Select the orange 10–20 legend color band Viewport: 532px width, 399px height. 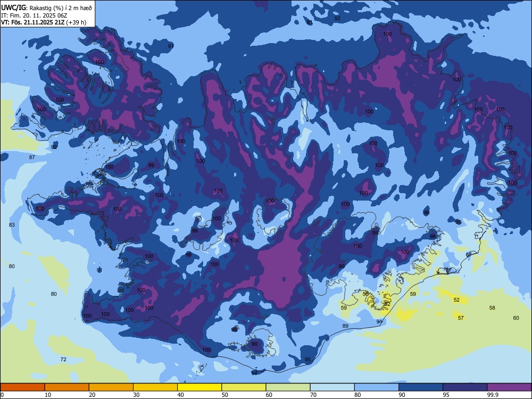pyautogui.click(x=67, y=387)
